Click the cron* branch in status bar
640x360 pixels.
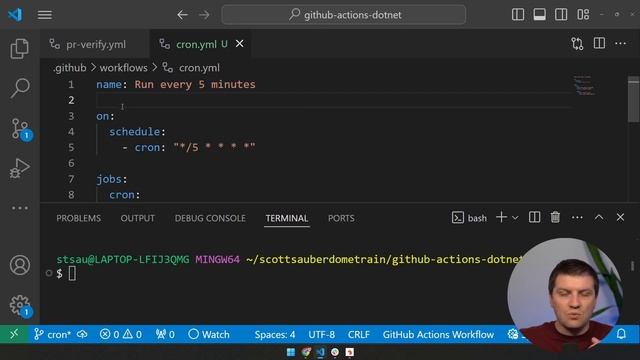[x=52, y=335]
